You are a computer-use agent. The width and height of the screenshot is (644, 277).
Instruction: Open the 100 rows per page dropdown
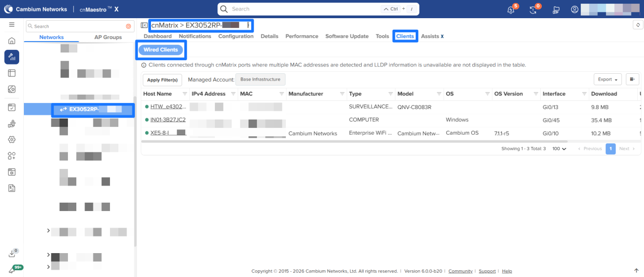click(x=559, y=149)
